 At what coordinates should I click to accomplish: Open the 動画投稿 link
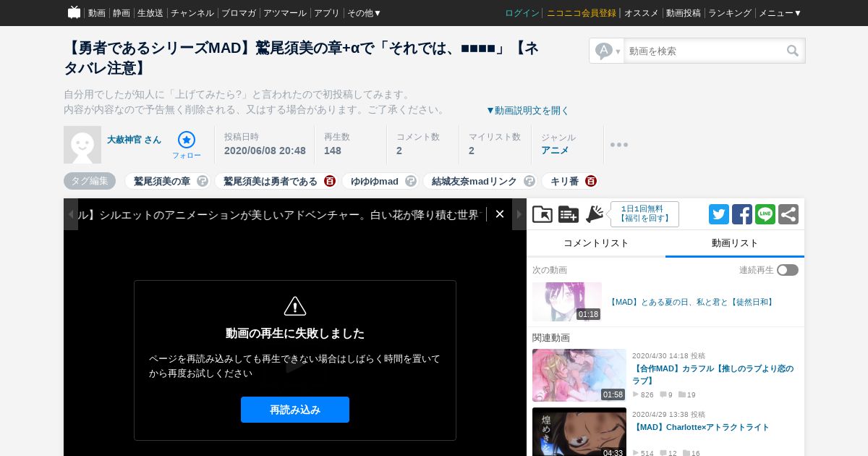(684, 13)
